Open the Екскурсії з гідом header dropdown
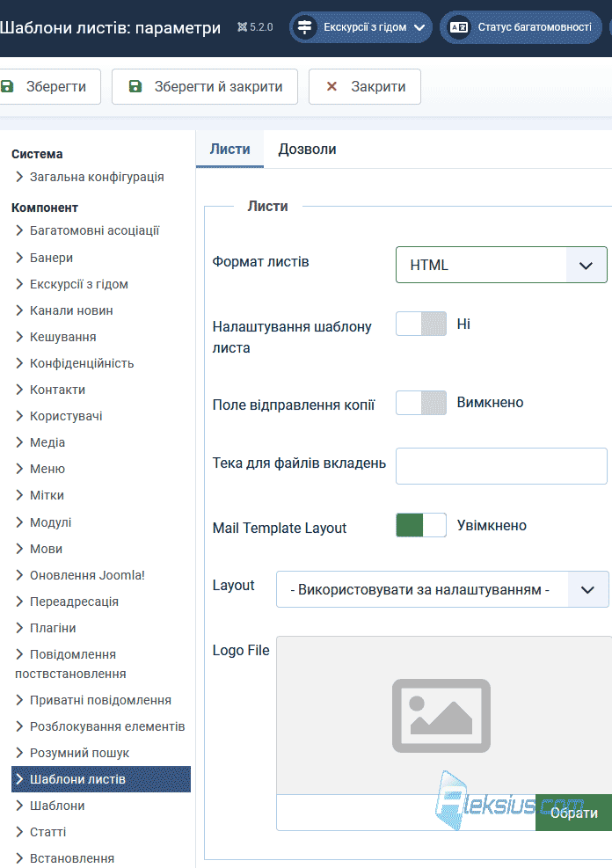This screenshot has width=612, height=868. click(x=361, y=27)
